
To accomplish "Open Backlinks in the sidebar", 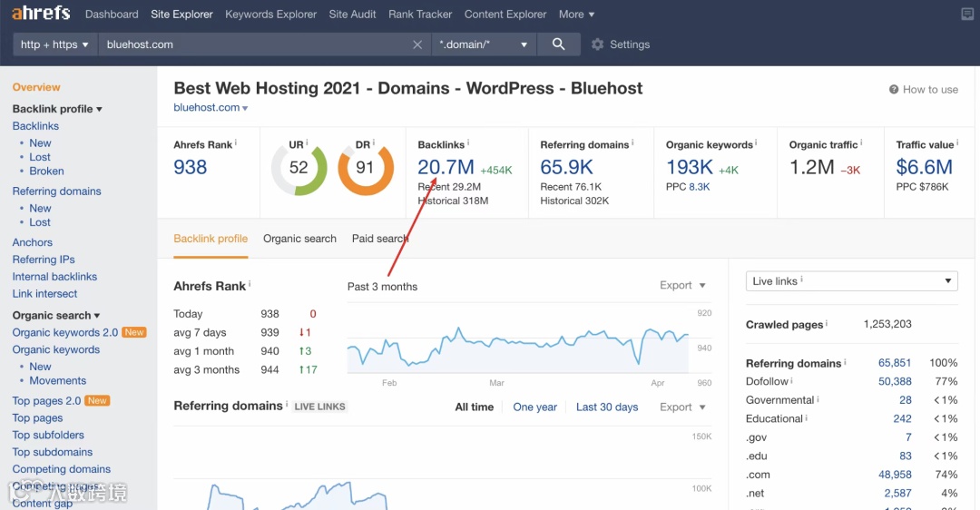I will tap(35, 126).
